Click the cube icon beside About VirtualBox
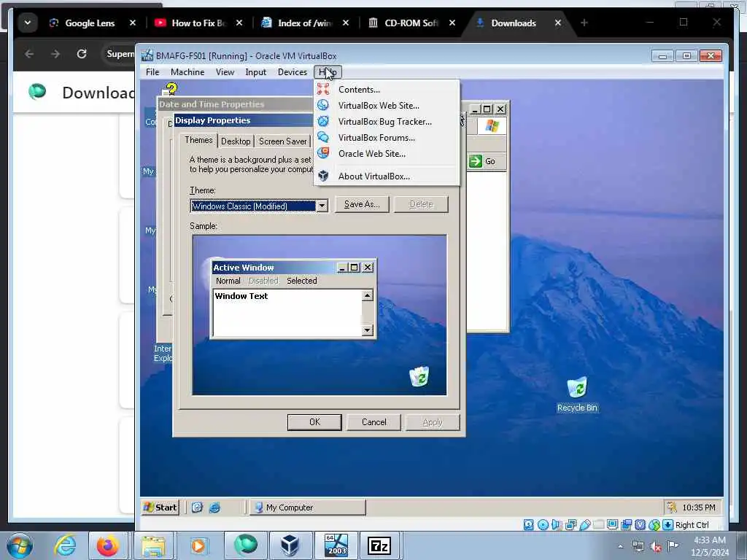 coord(323,176)
